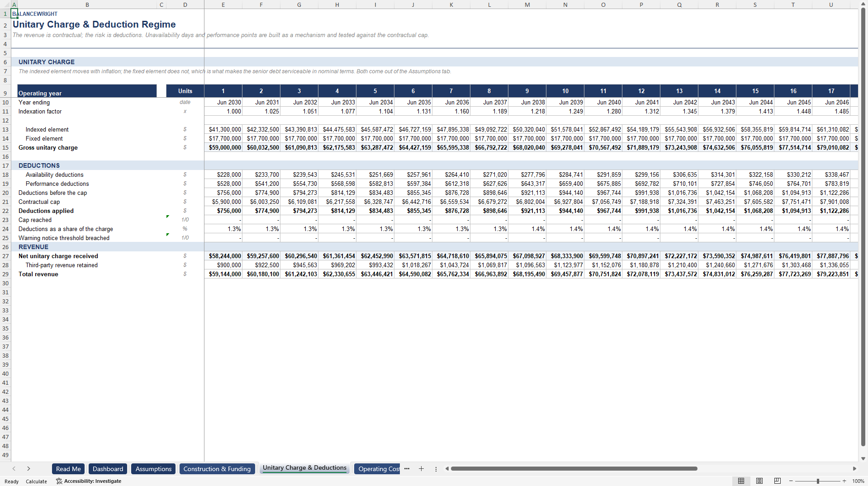Add a new sheet with plus icon
Image resolution: width=868 pixels, height=486 pixels.
pyautogui.click(x=421, y=469)
